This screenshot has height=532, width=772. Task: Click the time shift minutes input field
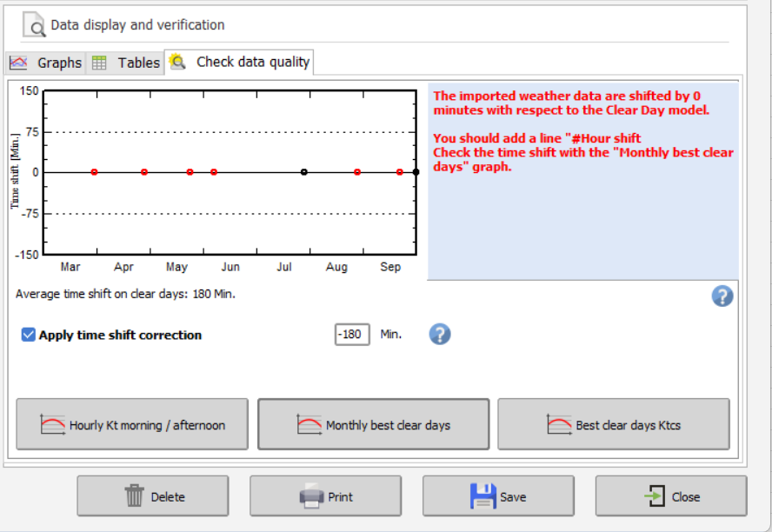pyautogui.click(x=352, y=335)
